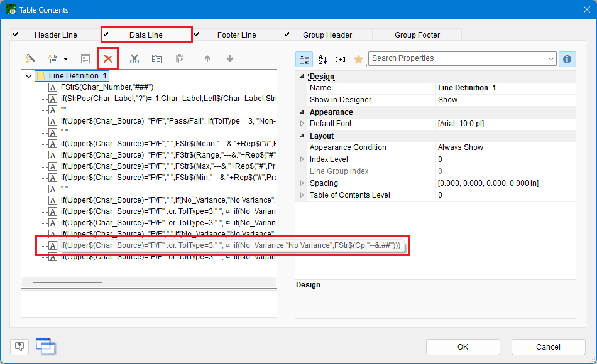Sort properties alphabetically
This screenshot has width=597, height=364.
pos(322,59)
